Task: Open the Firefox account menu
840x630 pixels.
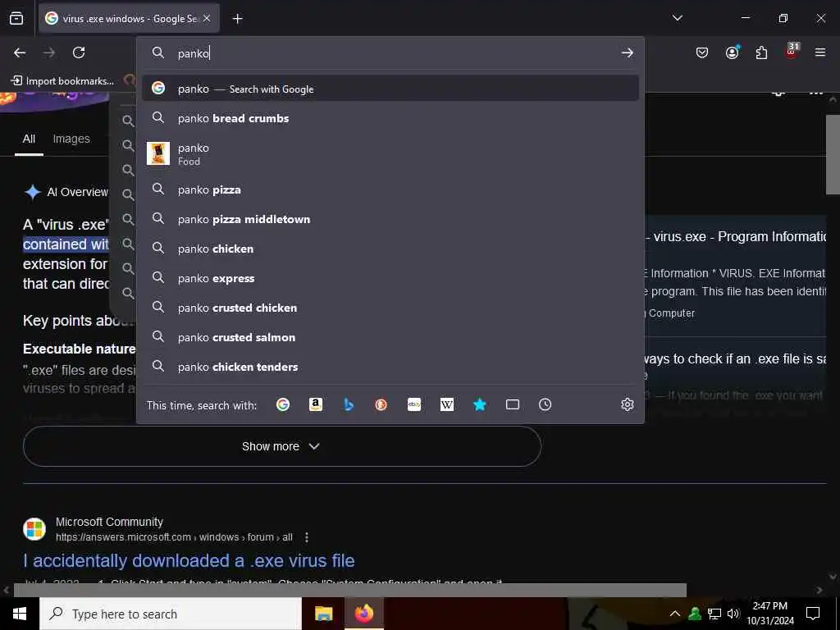Action: point(733,52)
